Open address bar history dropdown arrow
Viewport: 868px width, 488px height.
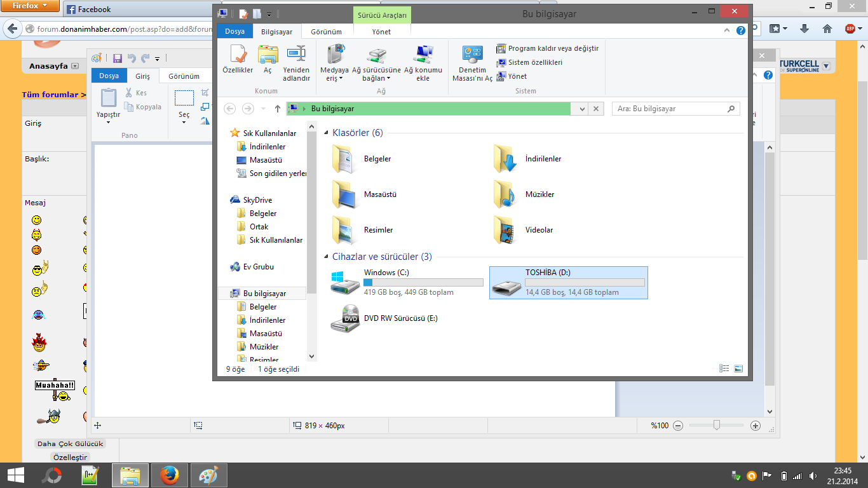pos(582,109)
